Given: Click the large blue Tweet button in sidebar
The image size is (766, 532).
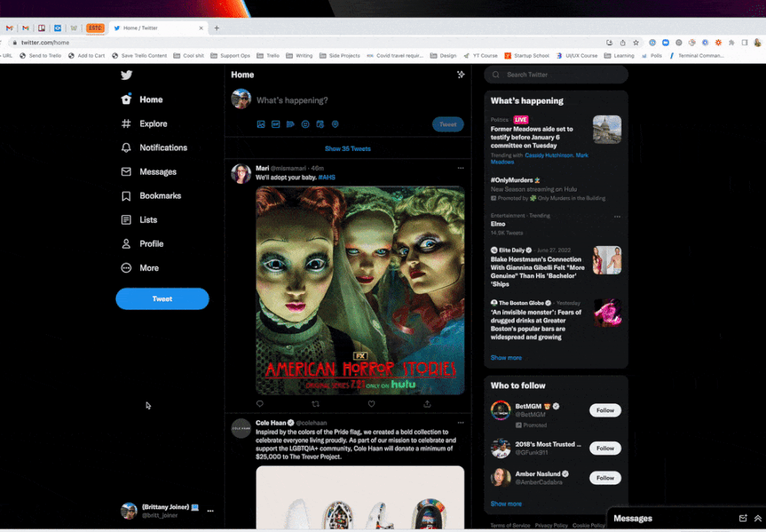Looking at the screenshot, I should [x=163, y=298].
